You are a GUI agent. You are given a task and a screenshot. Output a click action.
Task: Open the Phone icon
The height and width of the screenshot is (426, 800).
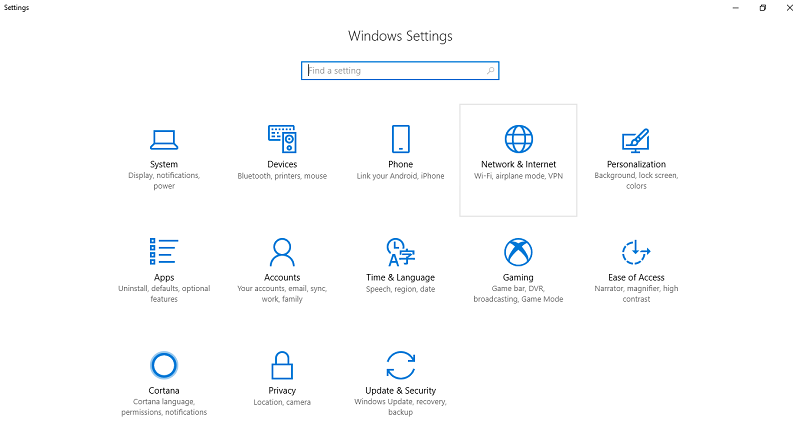pyautogui.click(x=401, y=139)
